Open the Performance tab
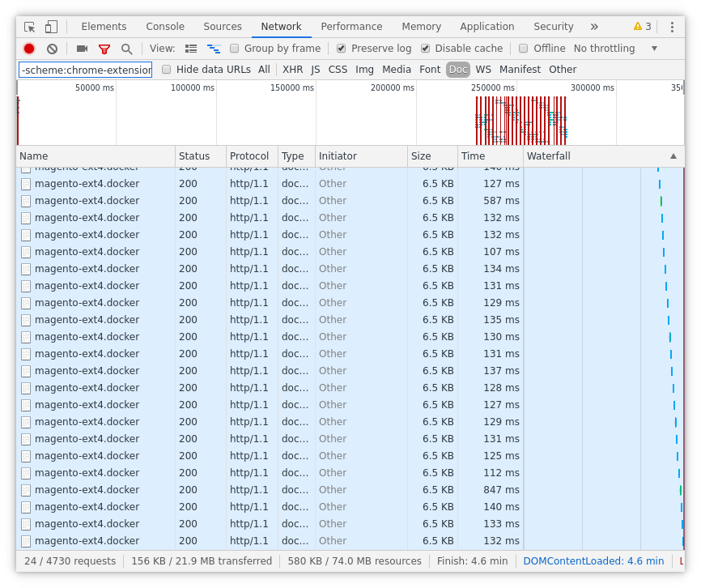The height and width of the screenshot is (588, 701). (351, 27)
